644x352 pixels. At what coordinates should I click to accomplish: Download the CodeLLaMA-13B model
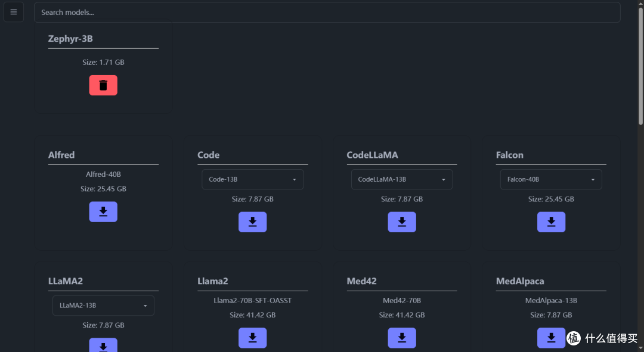point(402,222)
